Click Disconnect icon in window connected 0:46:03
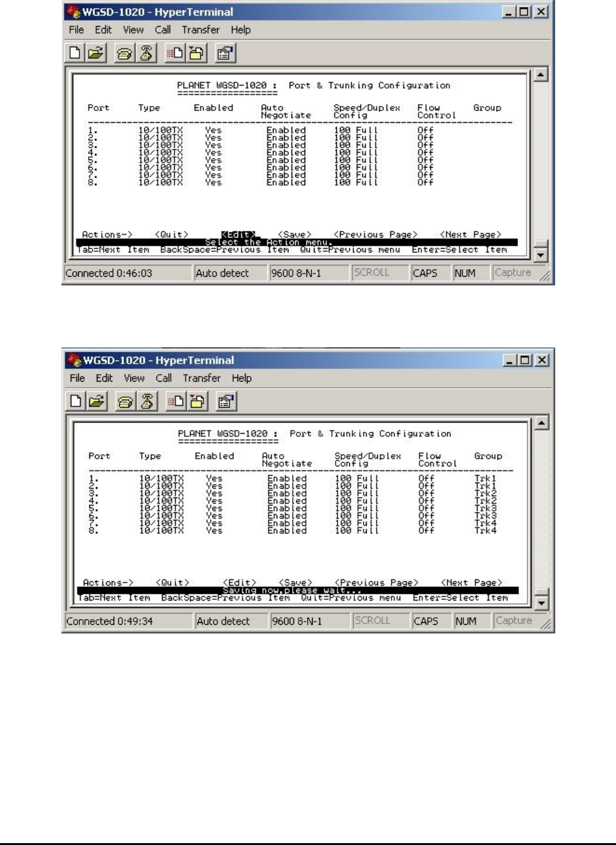The width and height of the screenshot is (616, 845). tap(146, 53)
